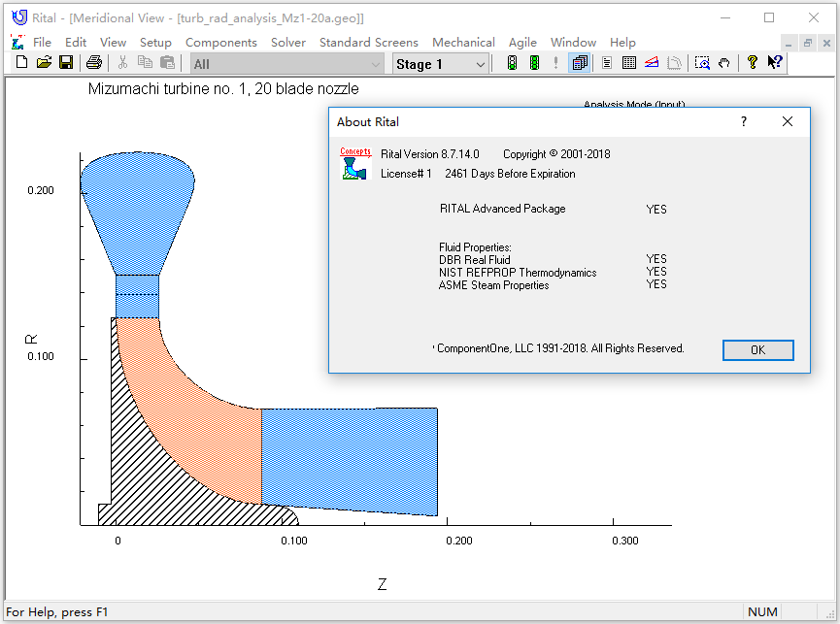The height and width of the screenshot is (624, 840).
Task: Open the Edit menu
Action: 76,43
